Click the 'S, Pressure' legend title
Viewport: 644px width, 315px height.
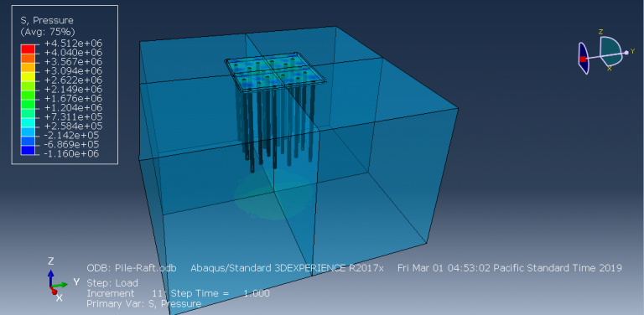click(x=47, y=20)
